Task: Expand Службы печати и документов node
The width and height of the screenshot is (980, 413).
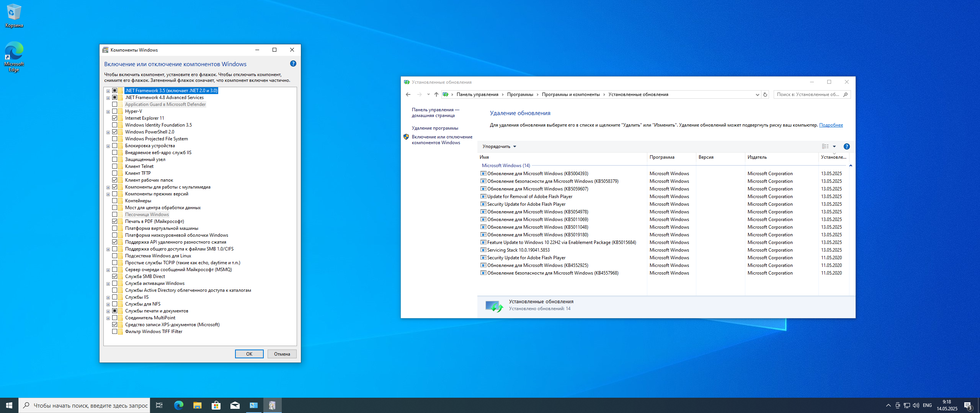Action: pos(108,311)
